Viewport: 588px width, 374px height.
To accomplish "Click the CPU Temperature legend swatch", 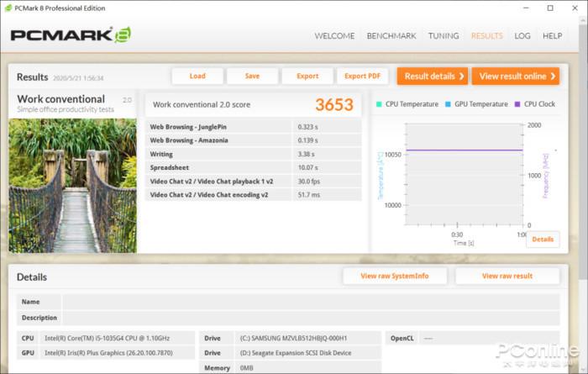I will pyautogui.click(x=379, y=104).
